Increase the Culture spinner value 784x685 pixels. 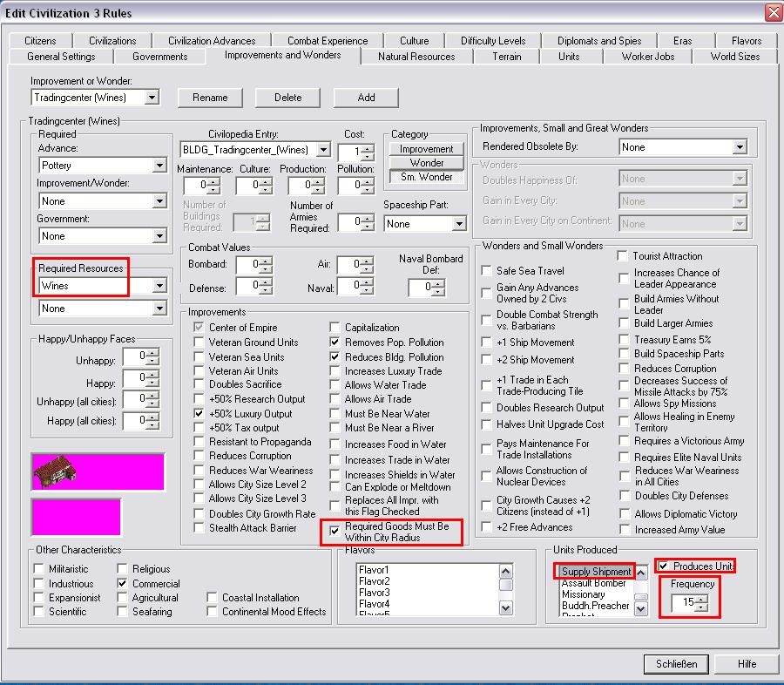267,181
